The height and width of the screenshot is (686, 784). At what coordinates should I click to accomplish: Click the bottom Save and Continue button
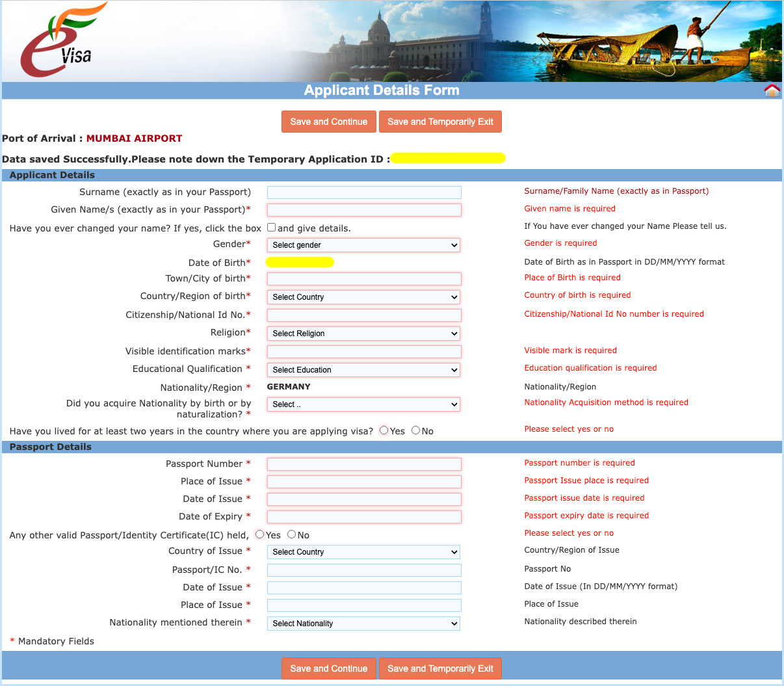click(328, 668)
